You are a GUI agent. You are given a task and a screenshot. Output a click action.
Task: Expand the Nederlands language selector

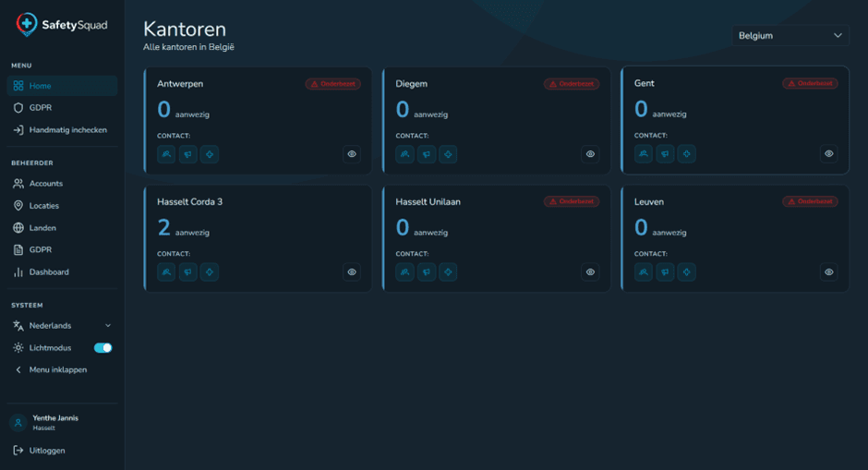[62, 326]
